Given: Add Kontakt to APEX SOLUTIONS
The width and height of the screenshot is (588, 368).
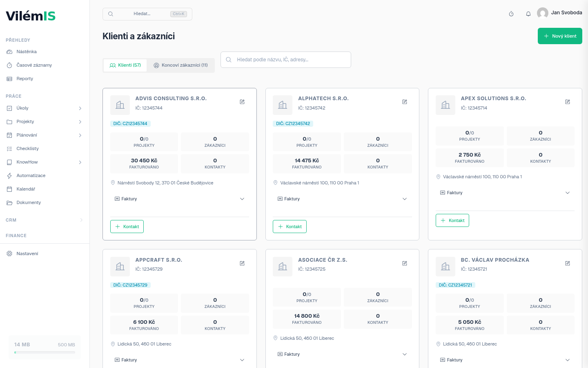Looking at the screenshot, I should pyautogui.click(x=452, y=220).
